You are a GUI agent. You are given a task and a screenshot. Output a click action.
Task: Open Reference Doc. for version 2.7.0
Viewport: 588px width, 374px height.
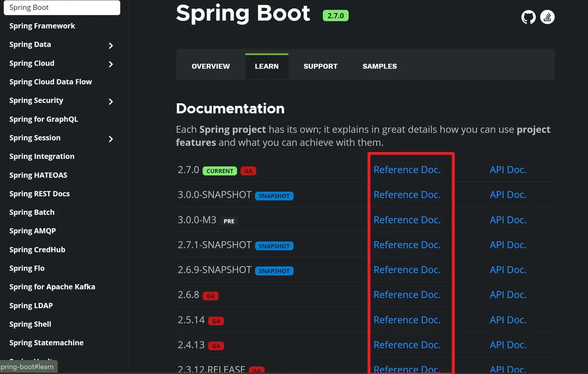pos(407,170)
